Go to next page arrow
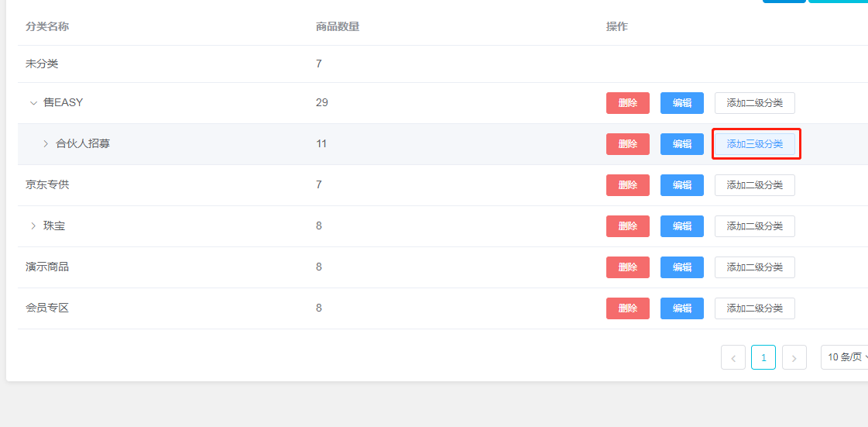Screen dimensions: 868x427 (794, 357)
